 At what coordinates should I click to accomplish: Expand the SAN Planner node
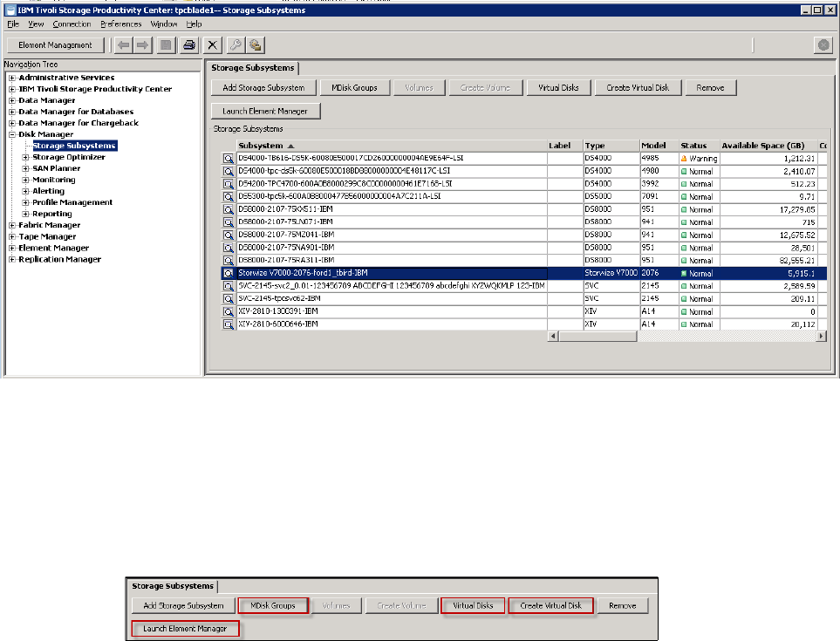[25, 168]
